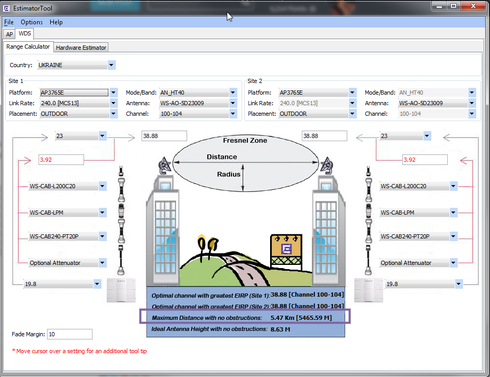Expand the Country dropdown showing UKRAINE
This screenshot has height=377, width=490.
point(111,65)
